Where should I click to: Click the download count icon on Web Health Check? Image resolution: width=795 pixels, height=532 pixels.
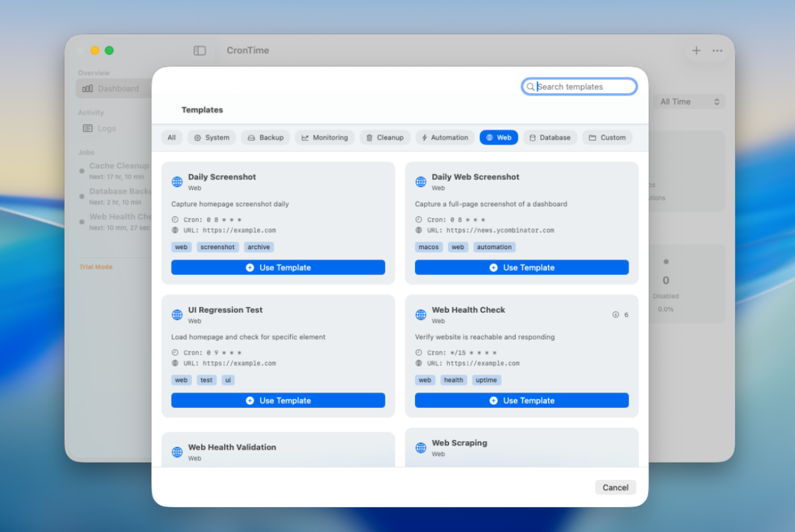click(616, 315)
